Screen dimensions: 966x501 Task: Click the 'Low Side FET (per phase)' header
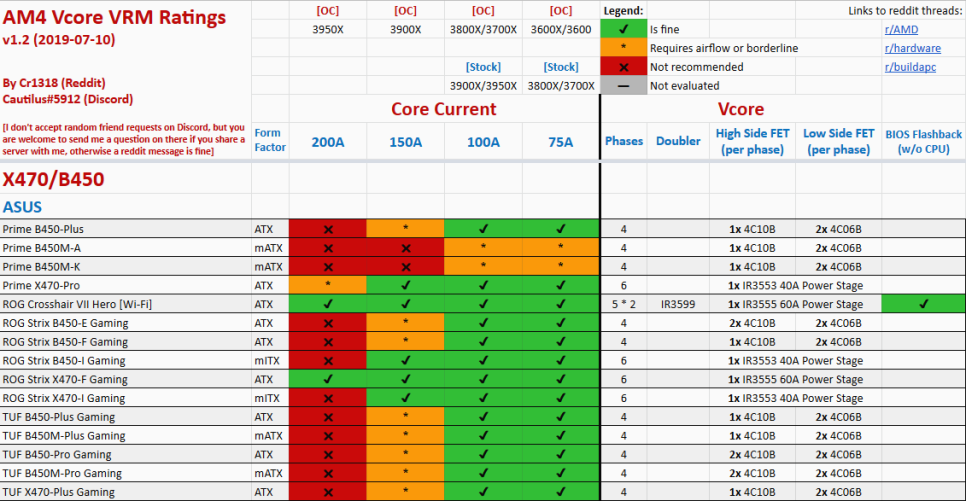[838, 141]
